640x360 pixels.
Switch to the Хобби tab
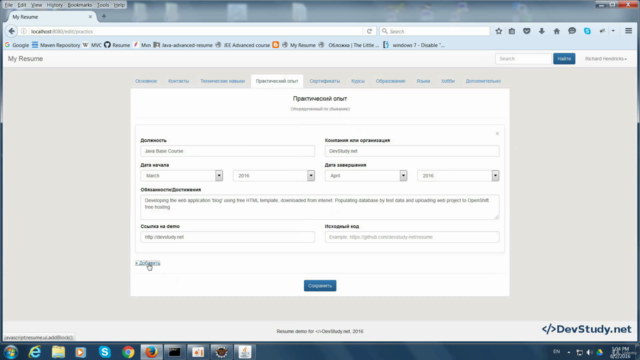pyautogui.click(x=448, y=81)
